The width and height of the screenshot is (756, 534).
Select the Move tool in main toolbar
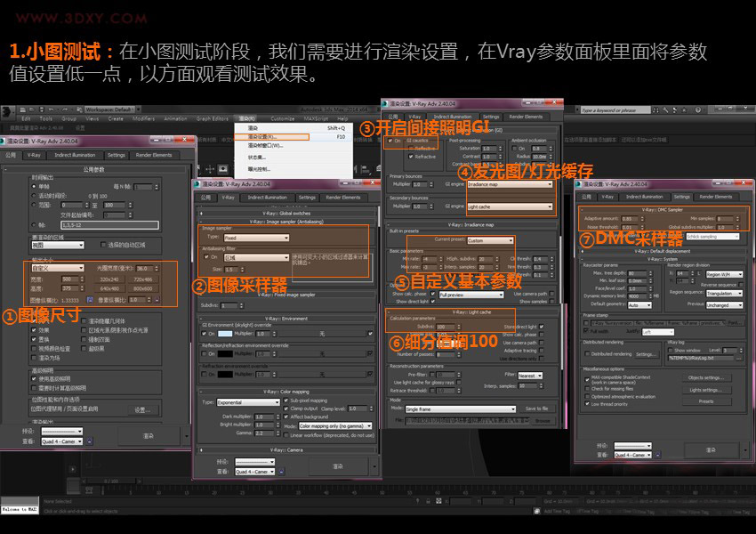point(210,169)
